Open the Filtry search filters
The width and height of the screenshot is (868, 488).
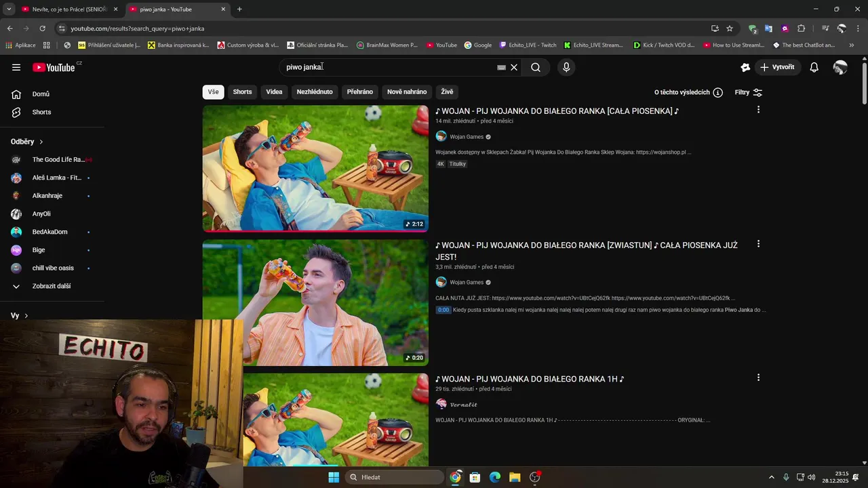749,92
